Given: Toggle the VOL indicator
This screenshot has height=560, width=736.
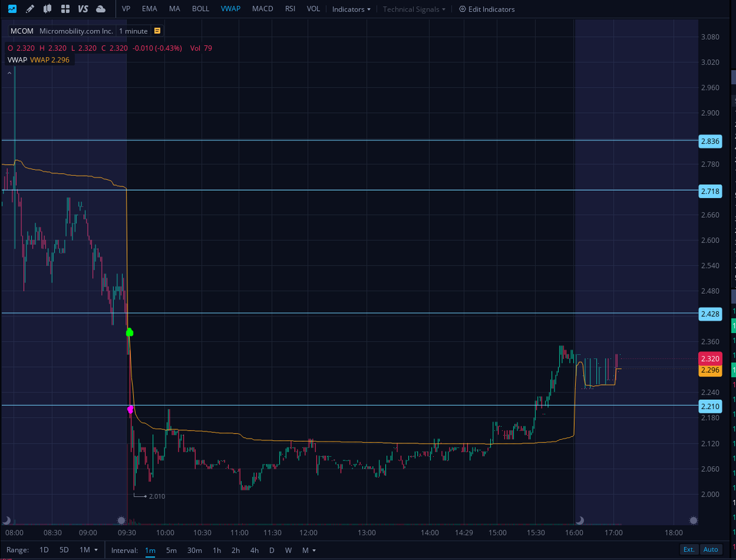Looking at the screenshot, I should pos(313,9).
